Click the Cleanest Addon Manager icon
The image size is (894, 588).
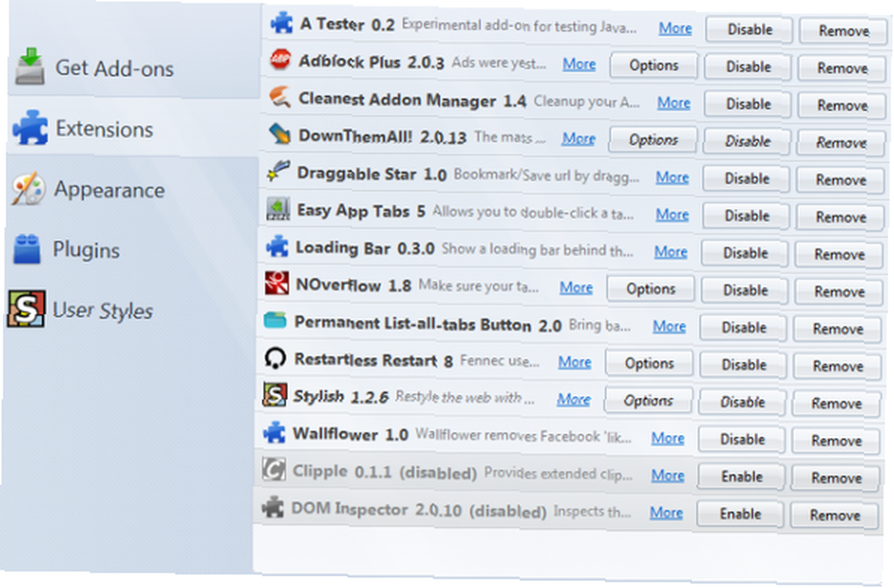[279, 97]
